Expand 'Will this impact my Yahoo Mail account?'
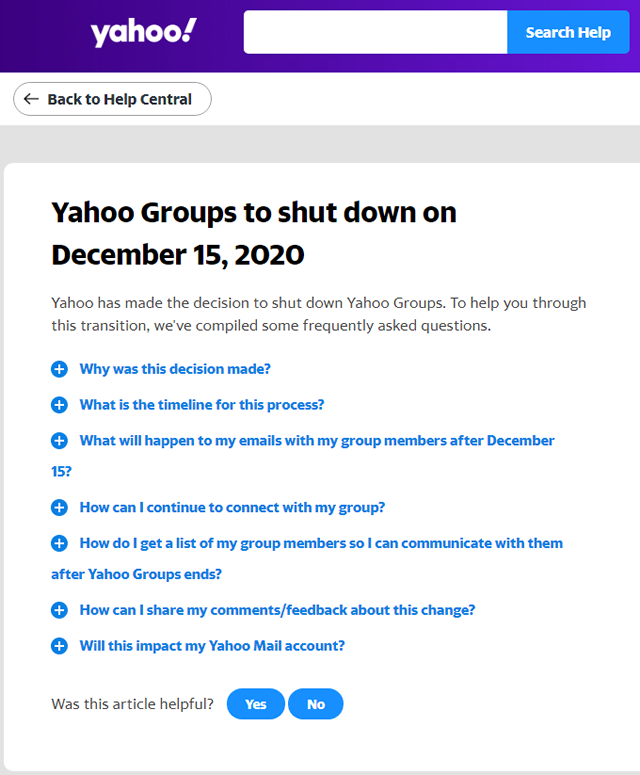Image resolution: width=640 pixels, height=775 pixels. pos(212,646)
